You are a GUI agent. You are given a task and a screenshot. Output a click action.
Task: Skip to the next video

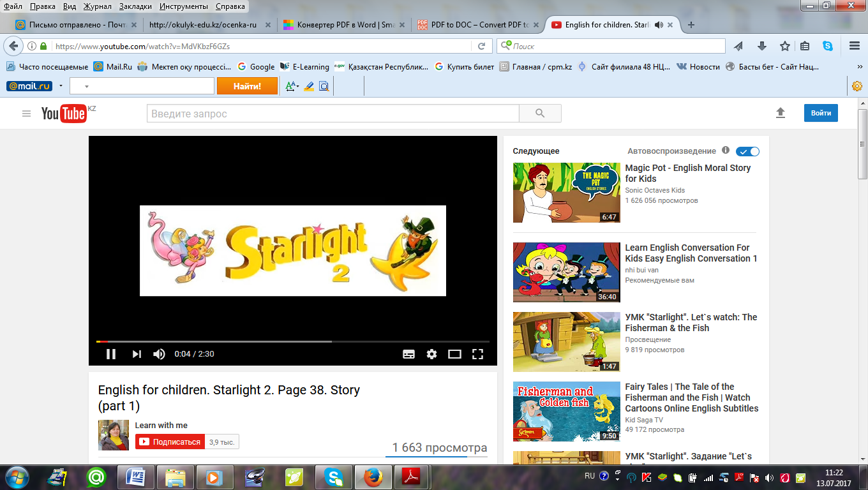point(137,354)
